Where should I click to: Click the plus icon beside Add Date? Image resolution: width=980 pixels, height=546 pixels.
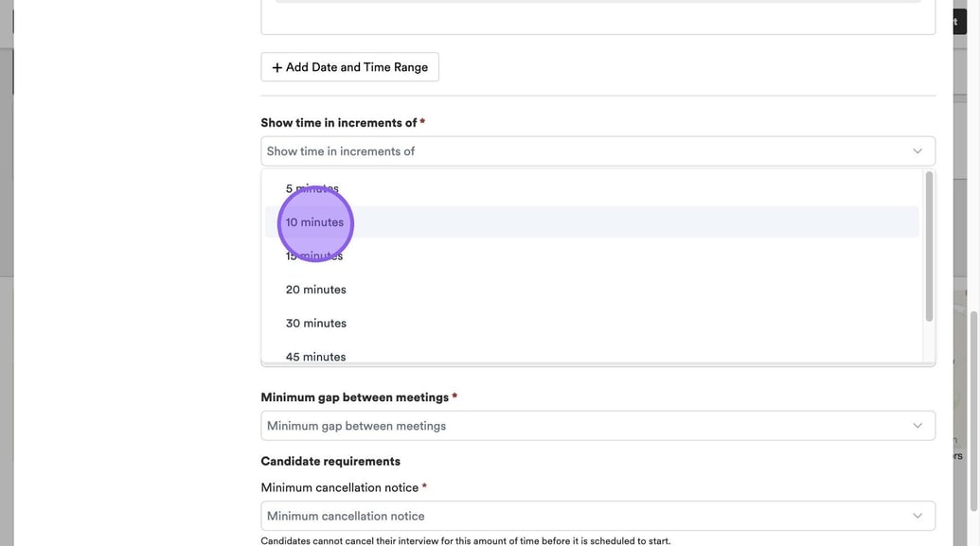[x=277, y=68]
